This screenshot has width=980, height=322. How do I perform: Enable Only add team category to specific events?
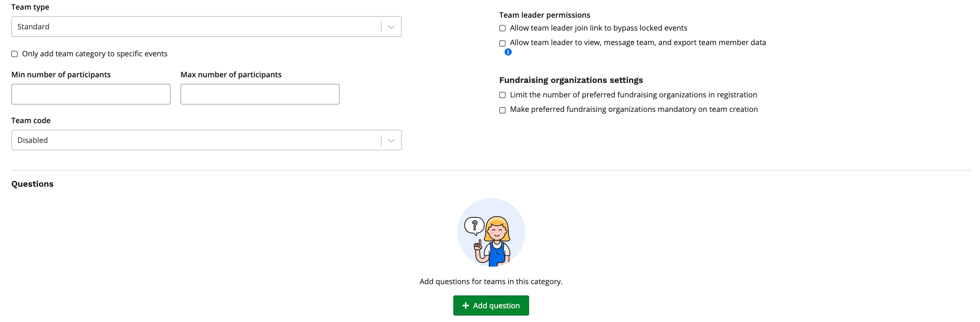pos(14,54)
